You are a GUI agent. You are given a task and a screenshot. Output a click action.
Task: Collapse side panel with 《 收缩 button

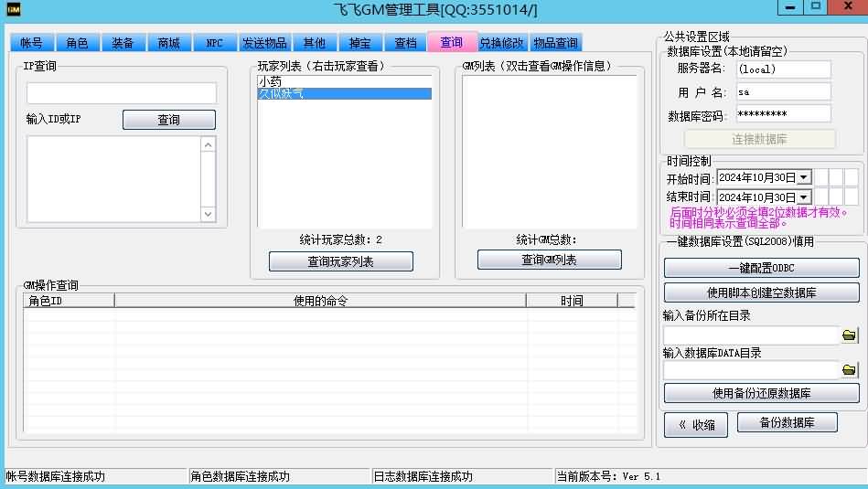pos(696,425)
